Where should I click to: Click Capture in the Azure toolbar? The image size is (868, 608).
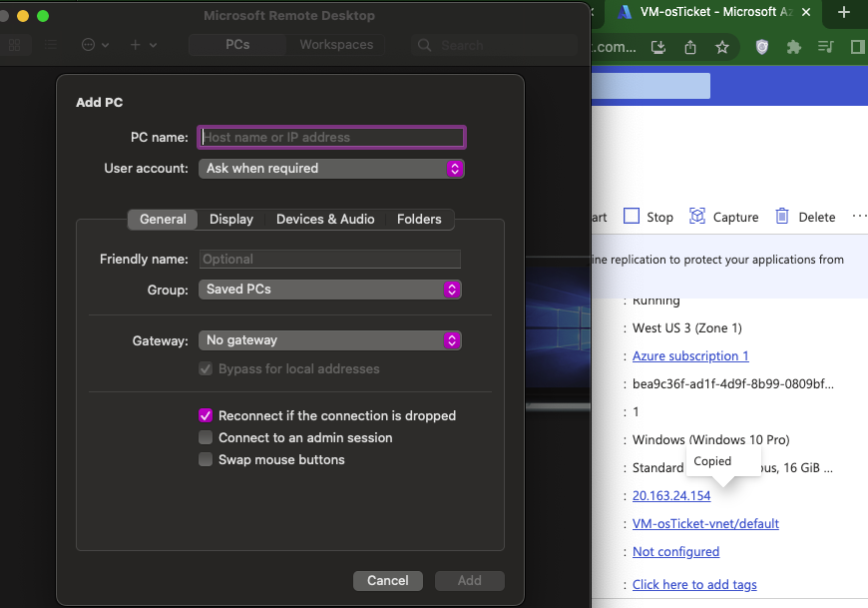coord(723,217)
